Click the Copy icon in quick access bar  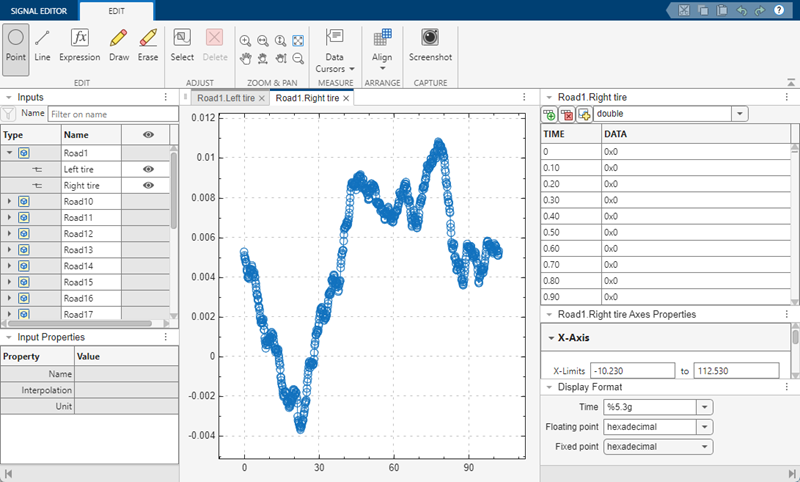(x=703, y=10)
